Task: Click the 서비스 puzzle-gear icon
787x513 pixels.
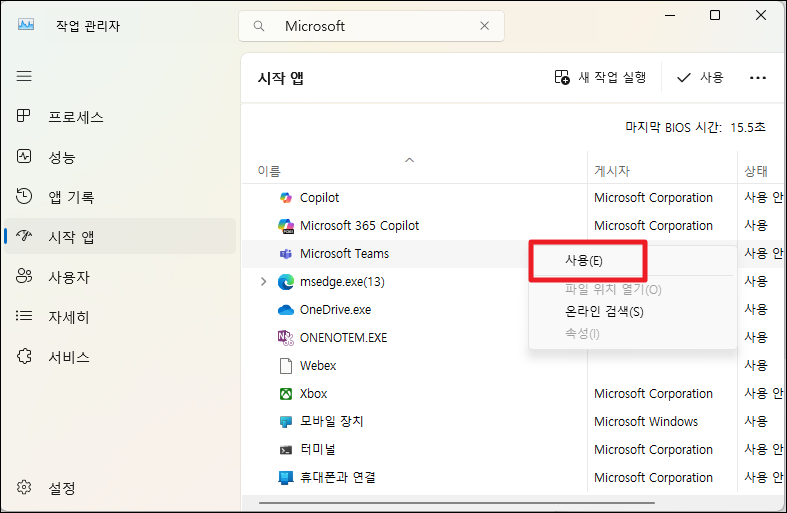Action: click(24, 356)
